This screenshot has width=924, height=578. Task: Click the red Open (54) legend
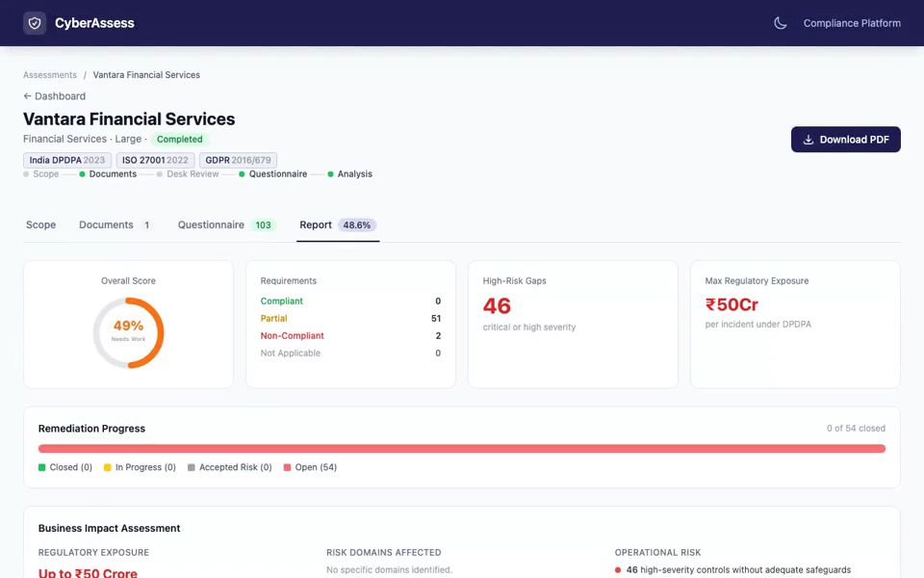click(311, 467)
